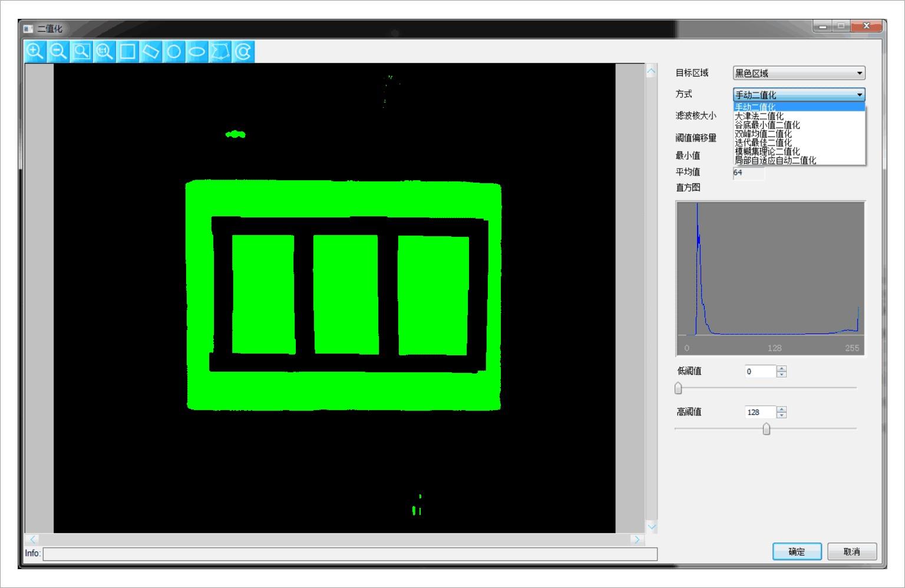The image size is (905, 588).
Task: Click the zoom out magnifier tool
Action: [x=58, y=52]
